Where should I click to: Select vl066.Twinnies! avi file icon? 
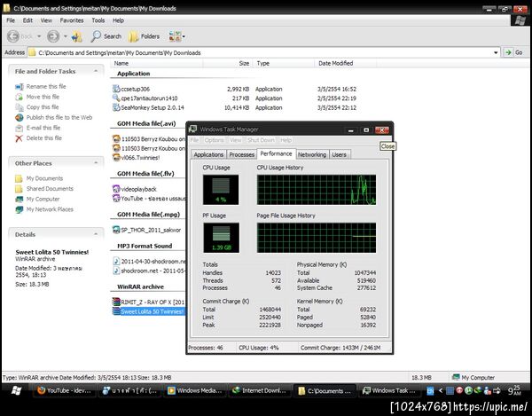click(116, 158)
